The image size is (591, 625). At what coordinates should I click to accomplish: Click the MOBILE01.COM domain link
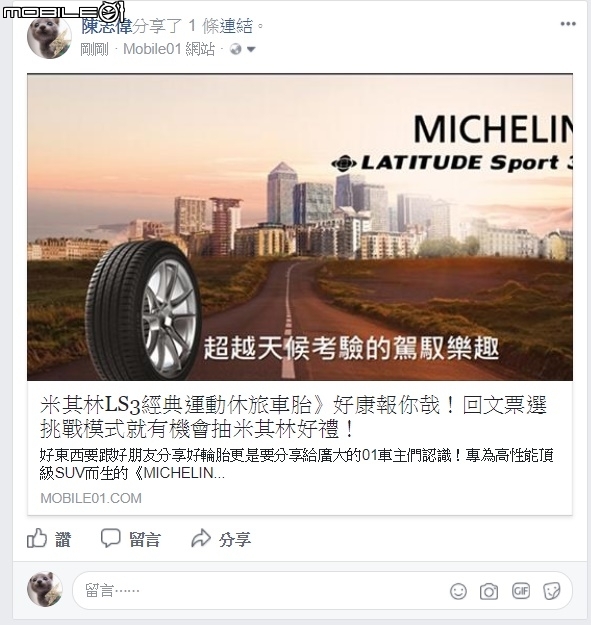[91, 498]
